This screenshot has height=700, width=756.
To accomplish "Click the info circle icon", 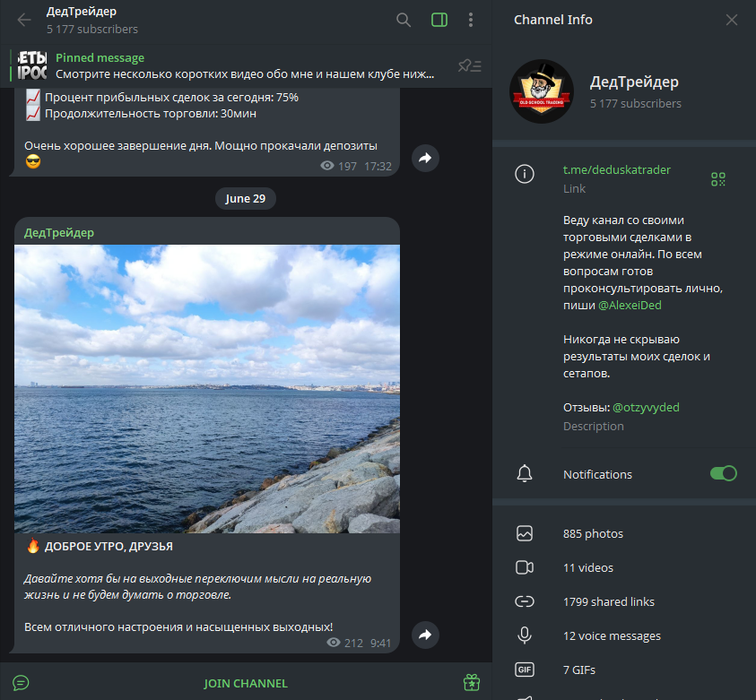I will click(525, 174).
